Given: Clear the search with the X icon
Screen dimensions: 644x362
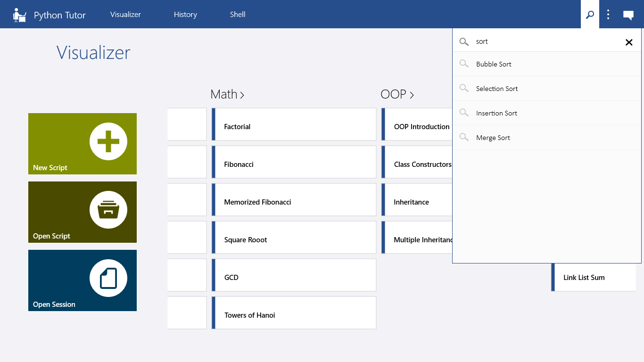Looking at the screenshot, I should pyautogui.click(x=629, y=42).
